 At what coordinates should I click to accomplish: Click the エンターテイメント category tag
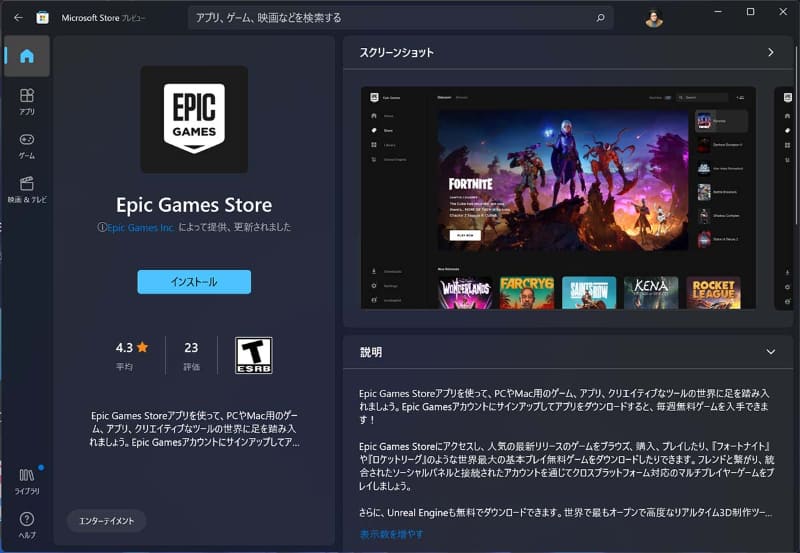107,521
